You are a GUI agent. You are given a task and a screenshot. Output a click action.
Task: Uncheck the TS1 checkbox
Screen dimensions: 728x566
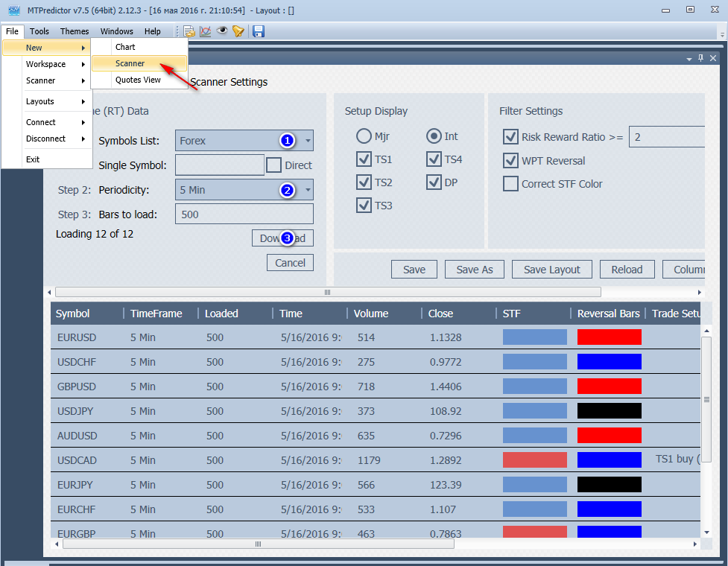(364, 159)
